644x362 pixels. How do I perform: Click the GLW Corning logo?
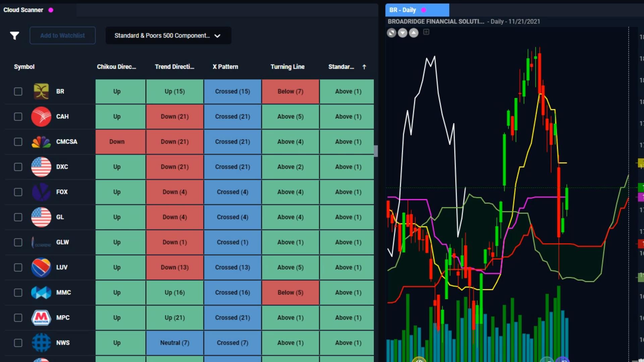[41, 242]
